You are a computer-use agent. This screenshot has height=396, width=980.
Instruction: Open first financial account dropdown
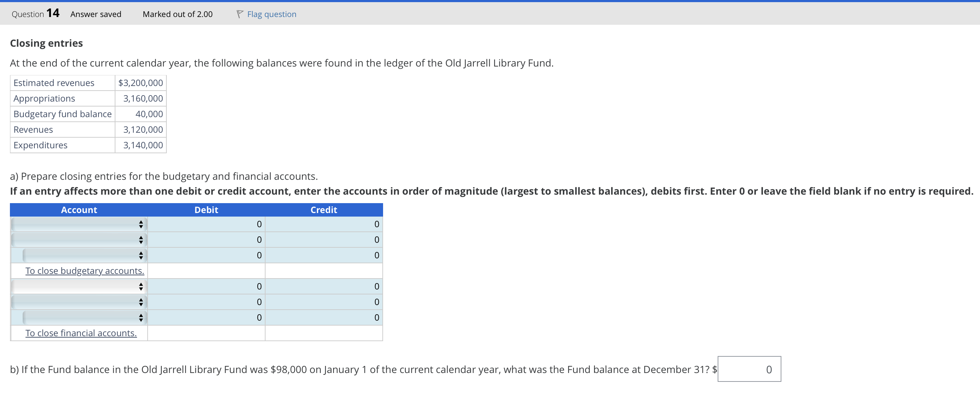tap(79, 286)
